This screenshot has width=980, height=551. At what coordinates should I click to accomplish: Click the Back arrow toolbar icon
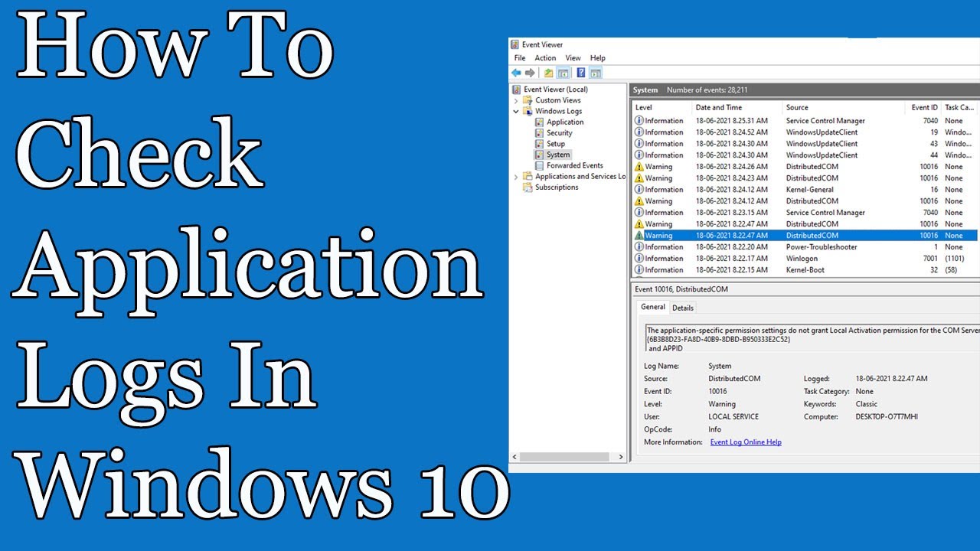click(x=516, y=73)
